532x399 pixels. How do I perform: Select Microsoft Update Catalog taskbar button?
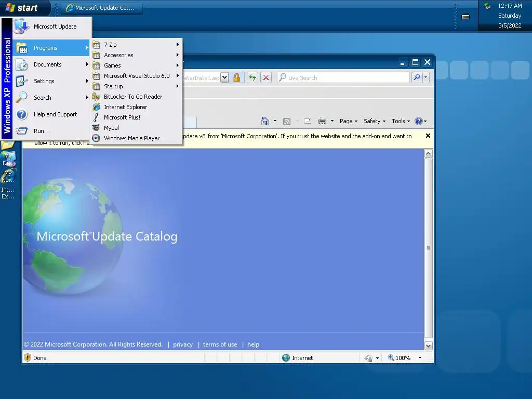coord(102,8)
